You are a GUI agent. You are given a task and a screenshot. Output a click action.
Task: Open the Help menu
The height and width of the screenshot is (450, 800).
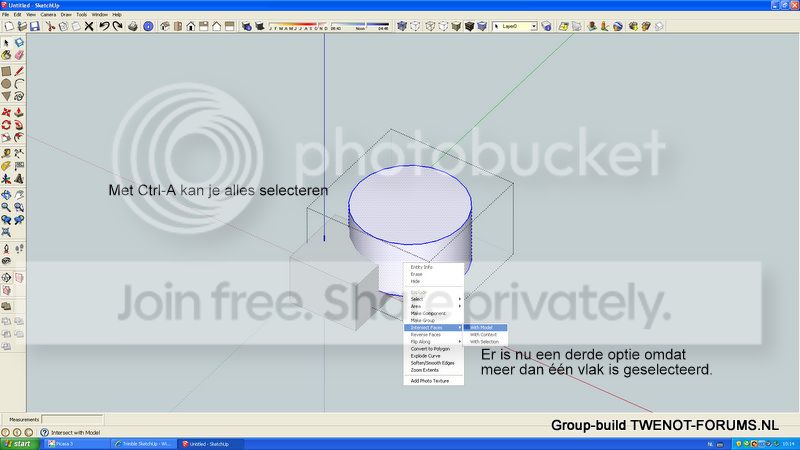click(x=117, y=15)
